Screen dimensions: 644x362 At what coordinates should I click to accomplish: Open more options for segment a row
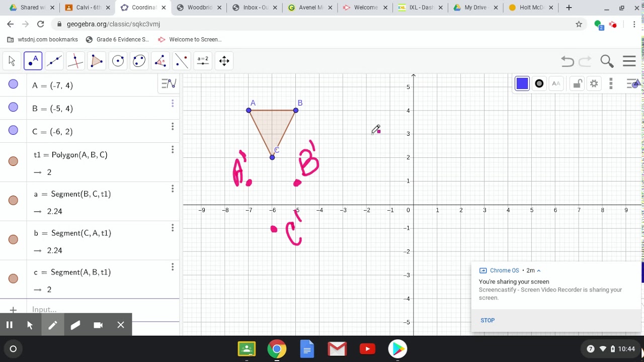pos(173,189)
